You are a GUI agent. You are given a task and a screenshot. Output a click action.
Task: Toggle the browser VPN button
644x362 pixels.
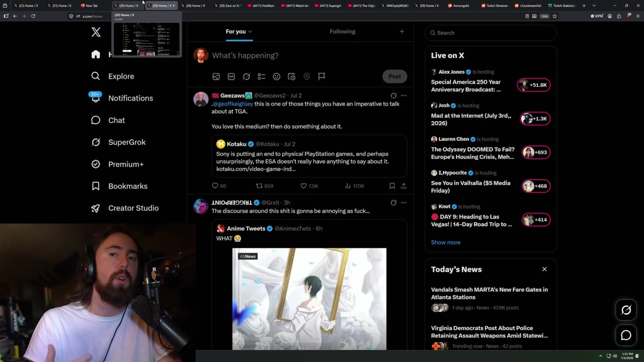(597, 16)
